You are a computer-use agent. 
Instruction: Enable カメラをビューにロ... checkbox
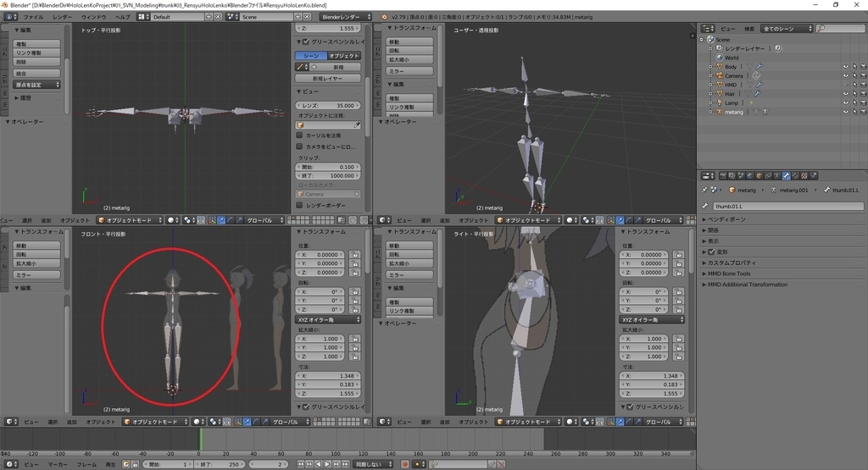point(299,147)
